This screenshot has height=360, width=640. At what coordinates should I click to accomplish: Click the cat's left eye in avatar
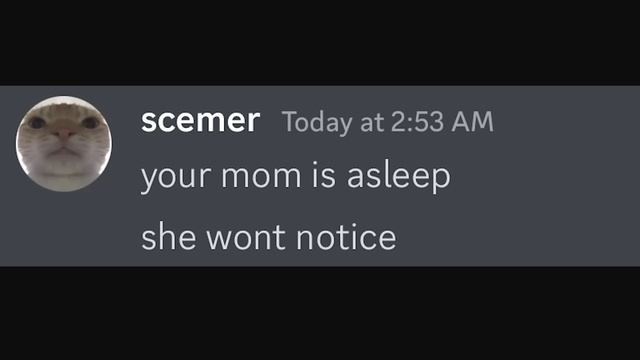[x=37, y=123]
